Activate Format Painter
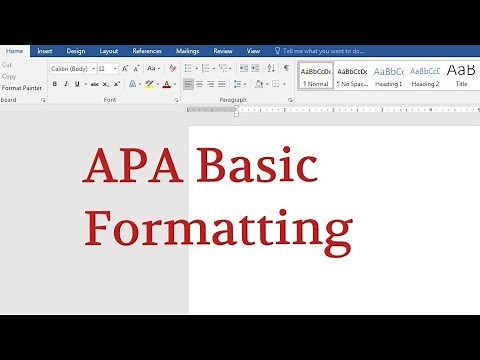Viewport: 480px width, 360px height. click(22, 88)
